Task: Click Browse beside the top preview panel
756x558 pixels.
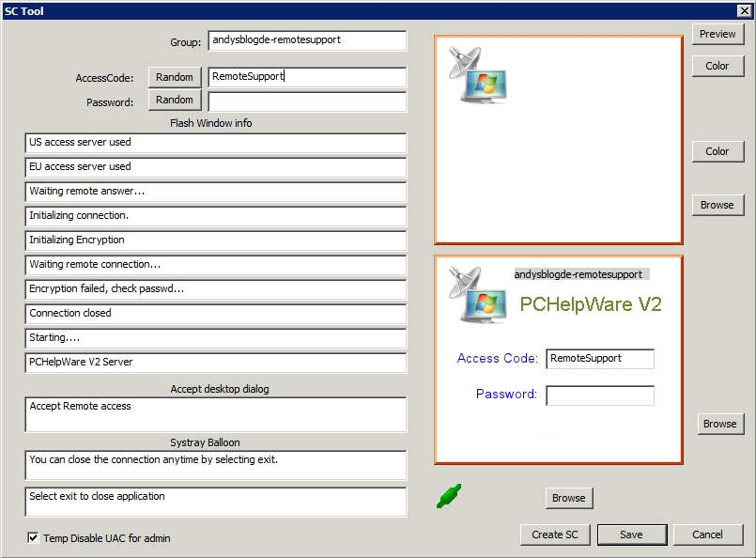Action: coord(717,205)
